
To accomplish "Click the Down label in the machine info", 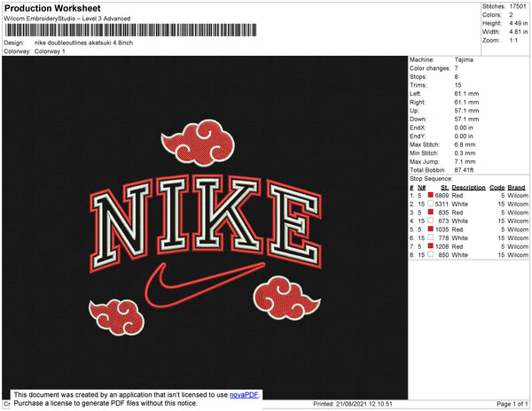I will (418, 119).
